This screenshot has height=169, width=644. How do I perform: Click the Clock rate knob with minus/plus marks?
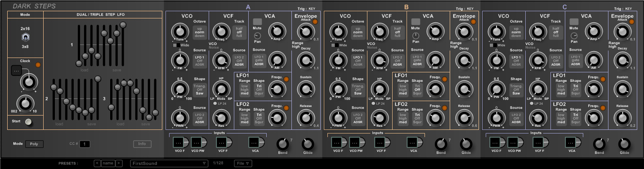tap(29, 82)
